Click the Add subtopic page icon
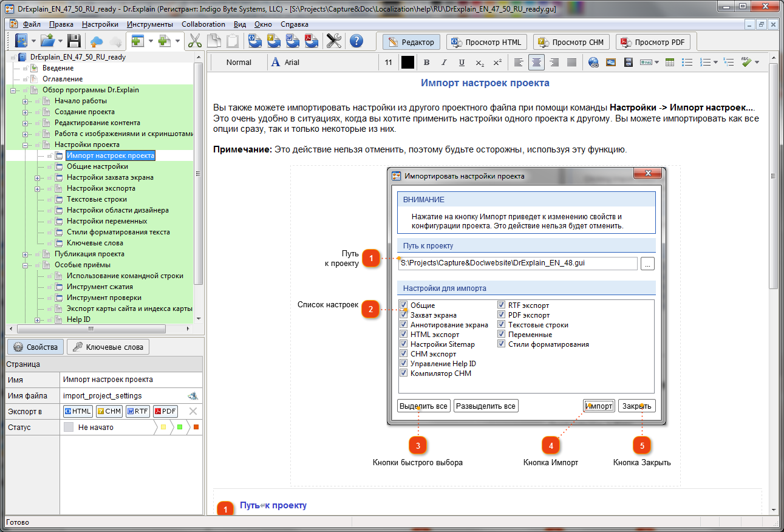 (165, 41)
